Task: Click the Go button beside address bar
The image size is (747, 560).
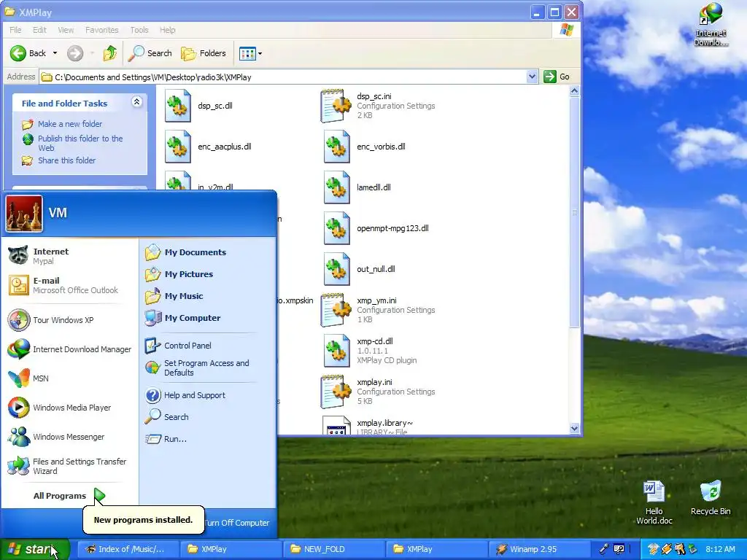Action: tap(557, 77)
